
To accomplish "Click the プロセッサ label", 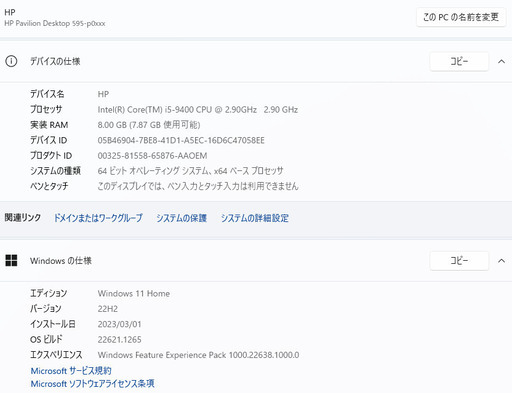I will (x=46, y=109).
